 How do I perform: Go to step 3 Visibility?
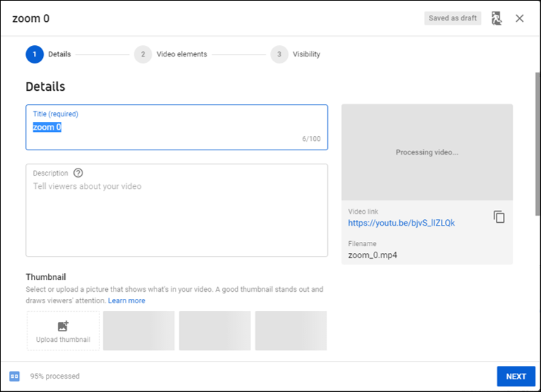296,54
